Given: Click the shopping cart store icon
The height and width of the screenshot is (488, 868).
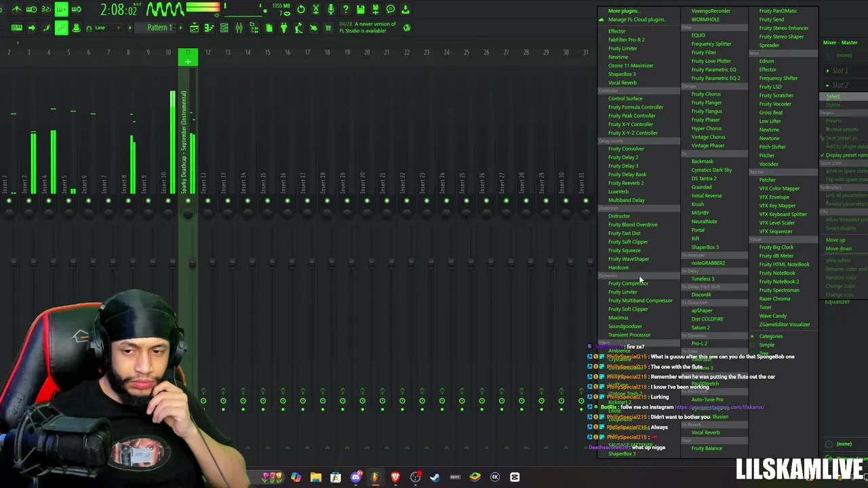Looking at the screenshot, I should point(328,28).
